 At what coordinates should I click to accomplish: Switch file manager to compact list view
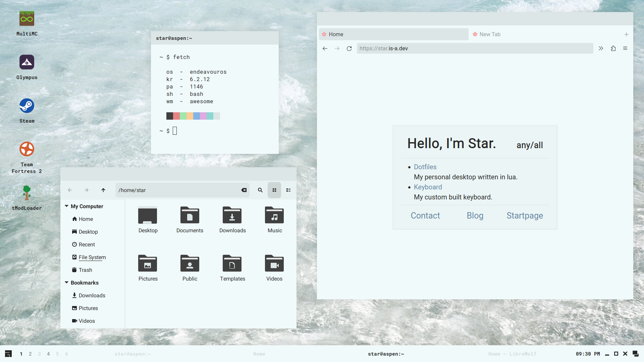coord(288,190)
